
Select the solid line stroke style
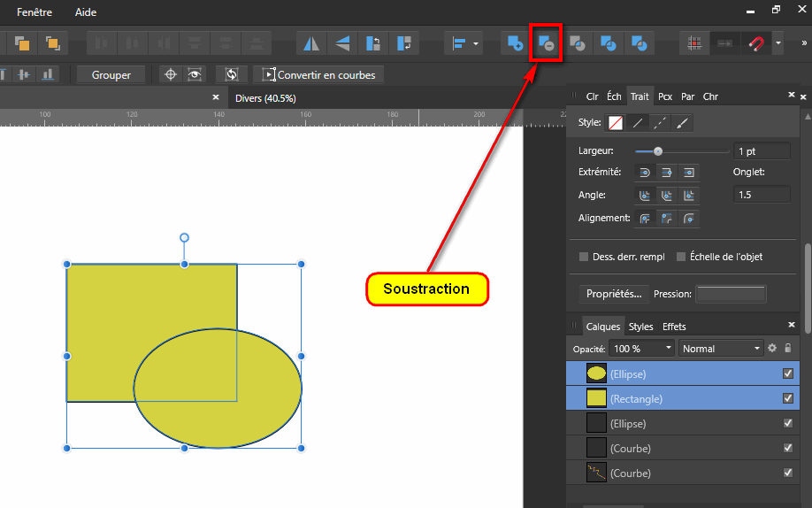(x=638, y=123)
